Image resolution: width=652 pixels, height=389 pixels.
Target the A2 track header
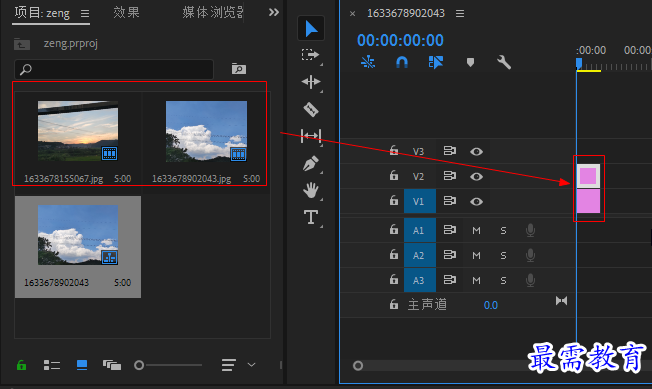coord(420,255)
